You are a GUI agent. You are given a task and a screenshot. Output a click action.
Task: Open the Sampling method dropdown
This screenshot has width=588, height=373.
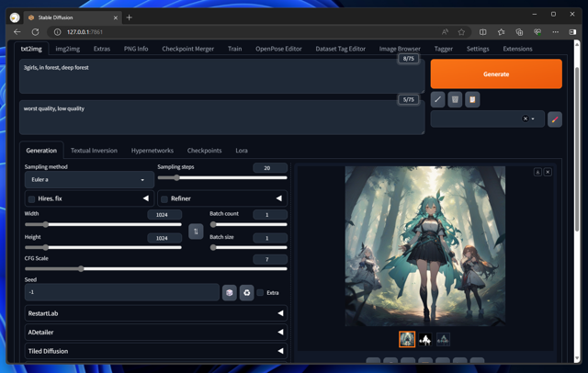pyautogui.click(x=89, y=180)
